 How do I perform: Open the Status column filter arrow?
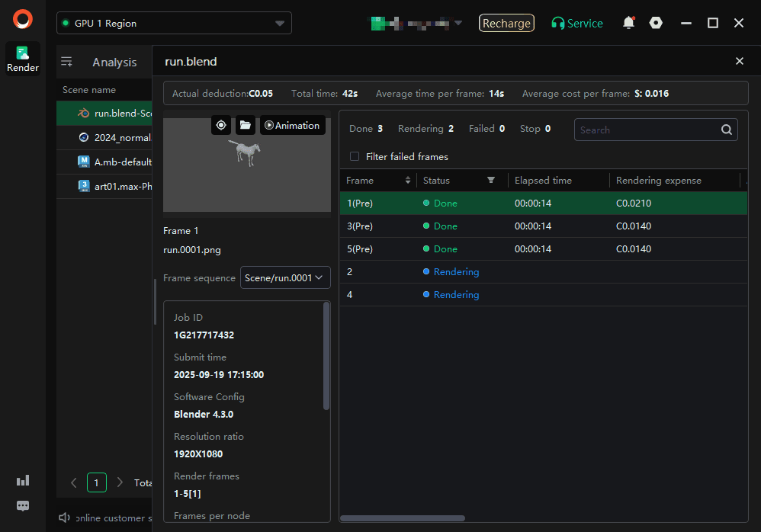click(x=491, y=181)
